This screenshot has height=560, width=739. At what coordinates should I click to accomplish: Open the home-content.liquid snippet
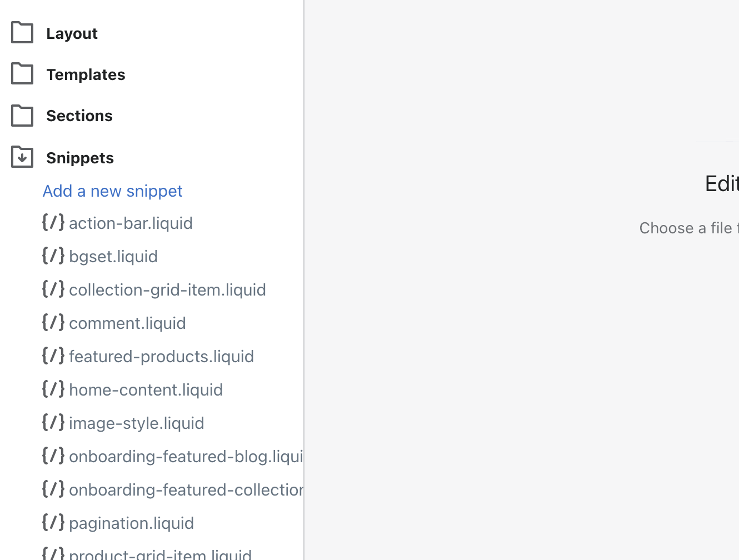click(146, 390)
